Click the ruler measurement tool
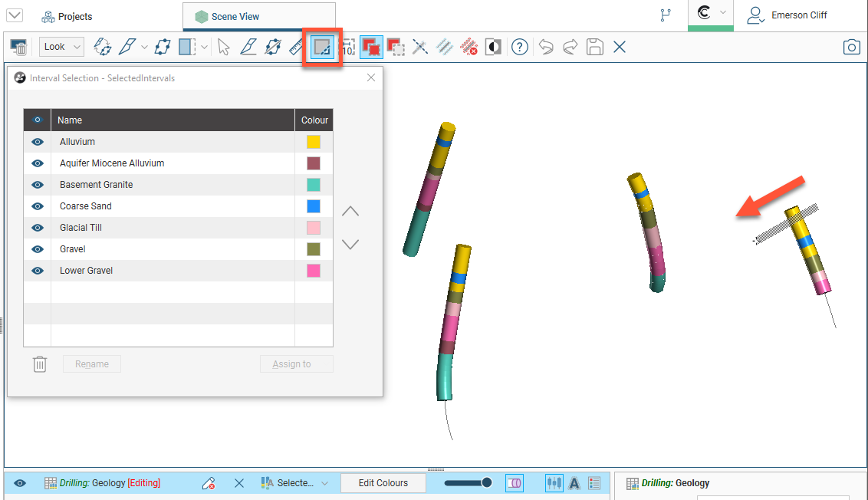 click(297, 48)
